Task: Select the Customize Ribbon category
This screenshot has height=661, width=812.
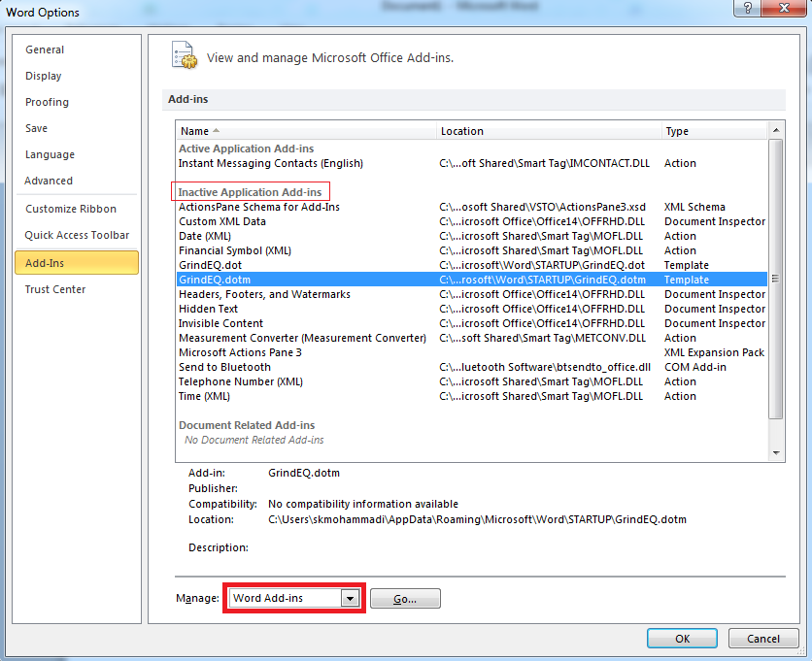Action: (x=71, y=209)
